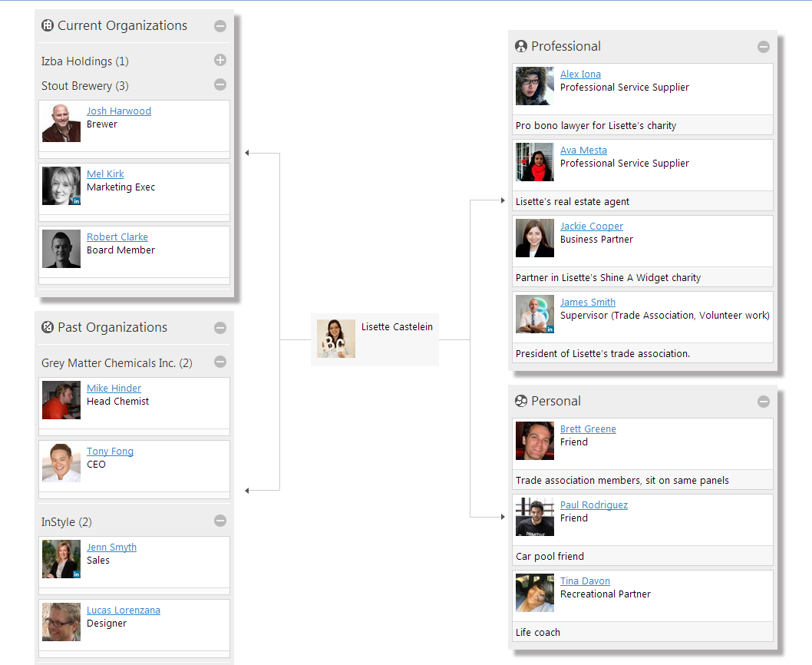Click Jenn Smyth's photo thumbnail
The width and height of the screenshot is (812, 665).
click(61, 559)
